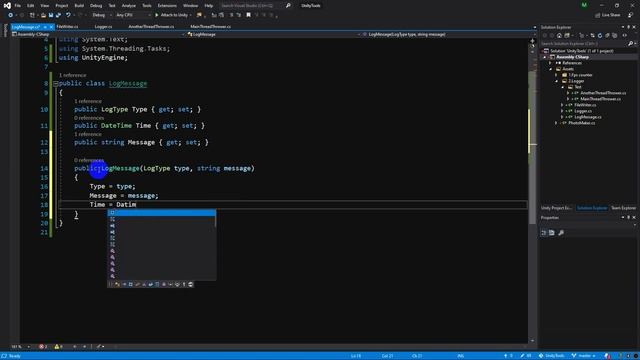The width and height of the screenshot is (640, 360).
Task: Close the LogMessage.cs tab
Action: click(x=51, y=27)
